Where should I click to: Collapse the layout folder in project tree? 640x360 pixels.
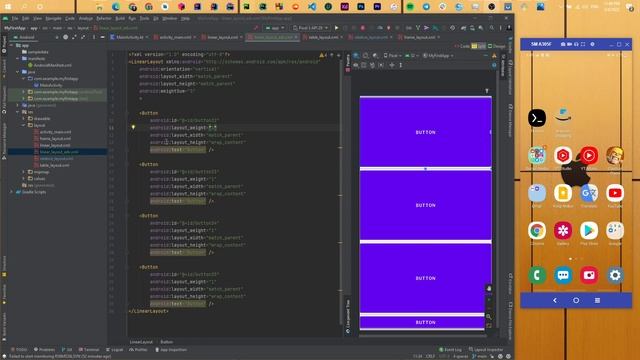(x=24, y=125)
